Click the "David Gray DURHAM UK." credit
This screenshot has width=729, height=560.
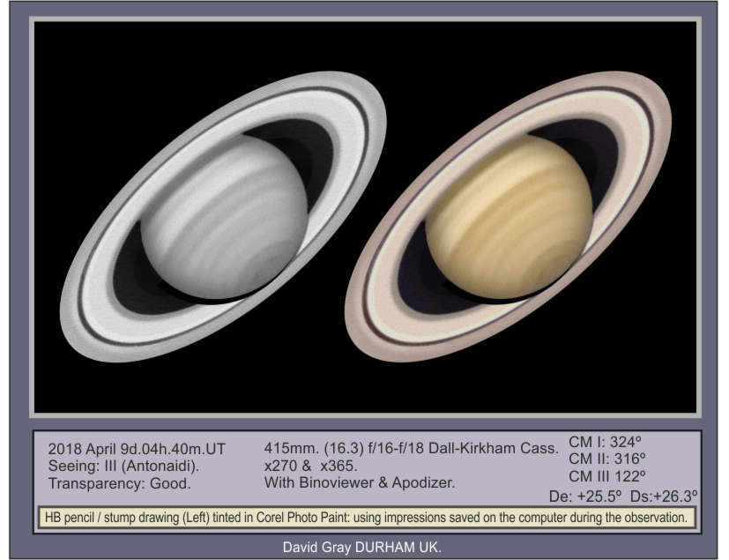coord(362,547)
